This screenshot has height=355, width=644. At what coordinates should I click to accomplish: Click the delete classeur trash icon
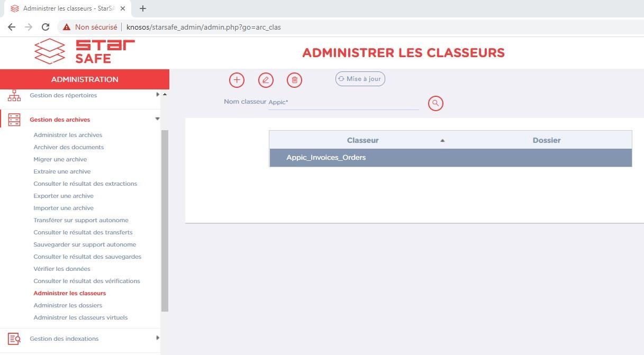[294, 80]
